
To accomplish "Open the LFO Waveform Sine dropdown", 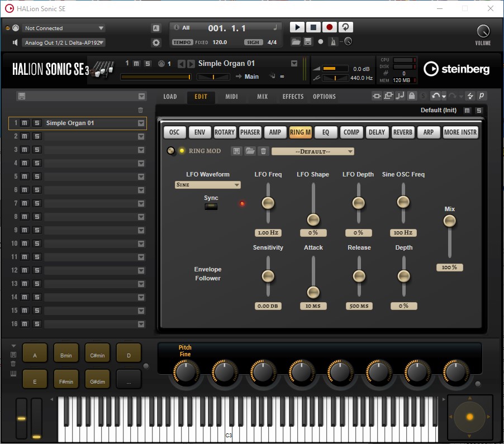I will coord(208,185).
